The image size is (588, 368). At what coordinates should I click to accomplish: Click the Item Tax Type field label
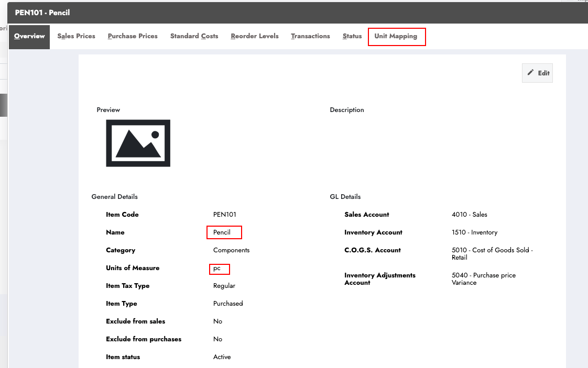click(x=127, y=286)
